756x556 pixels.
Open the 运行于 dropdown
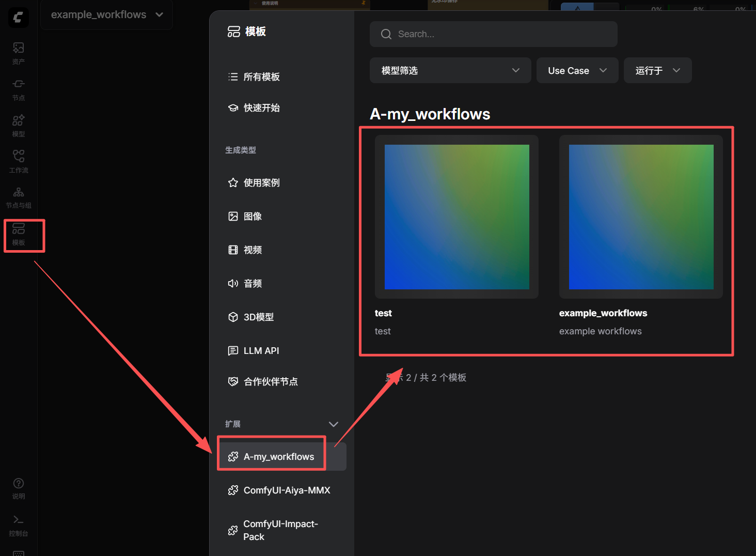coord(657,70)
